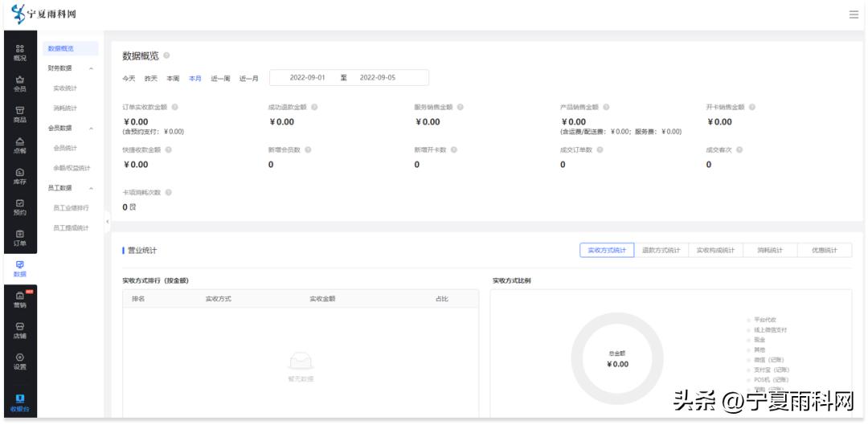Filter data by 近一月

(x=248, y=79)
